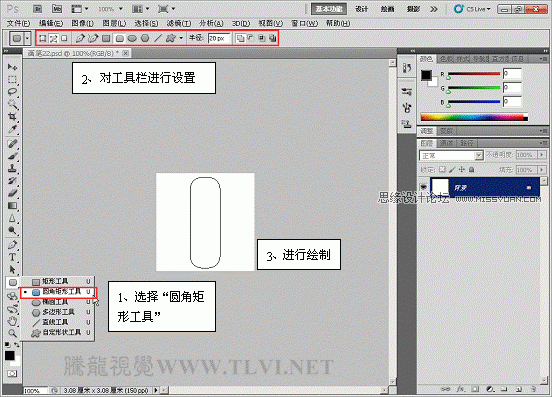The image size is (552, 397).
Task: Select the Horizontal Type tool
Action: (x=12, y=257)
